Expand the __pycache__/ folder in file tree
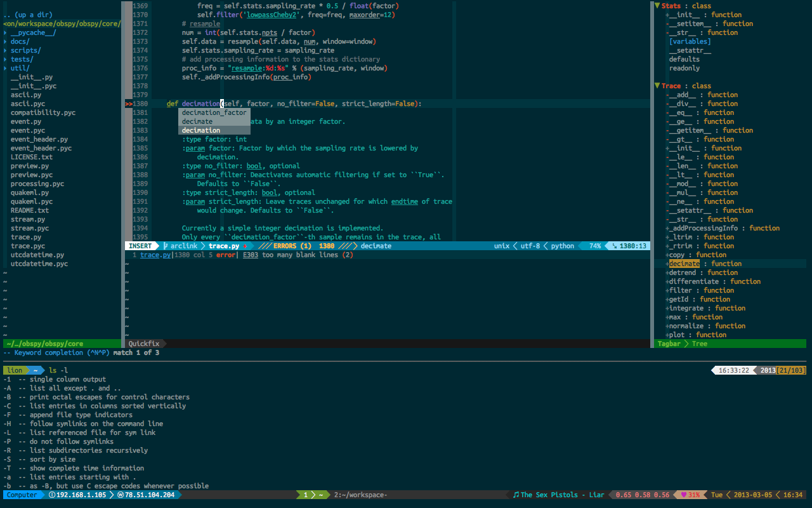Screen dimensions: 812x508 [6, 32]
